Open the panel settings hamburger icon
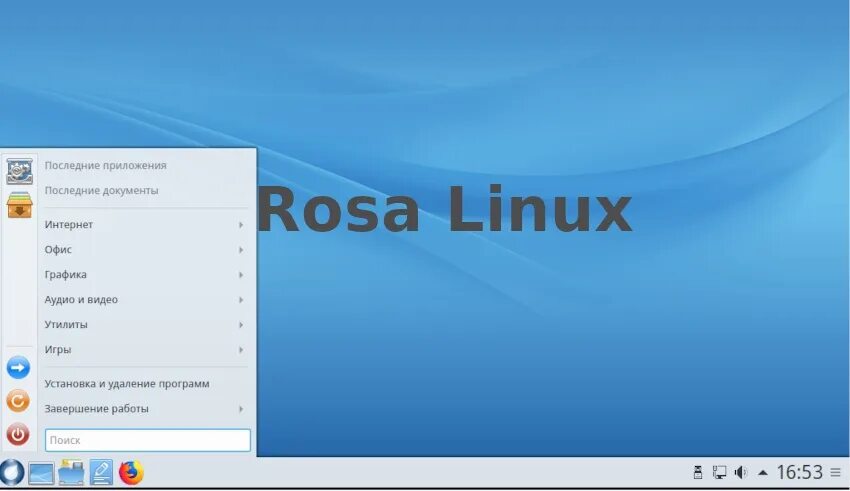Viewport: 850px width, 491px height. point(835,473)
